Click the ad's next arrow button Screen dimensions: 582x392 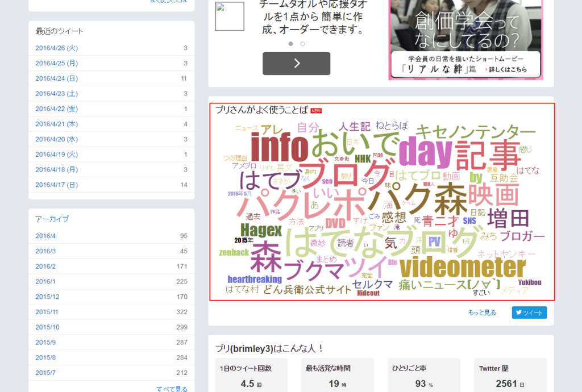coord(296,64)
